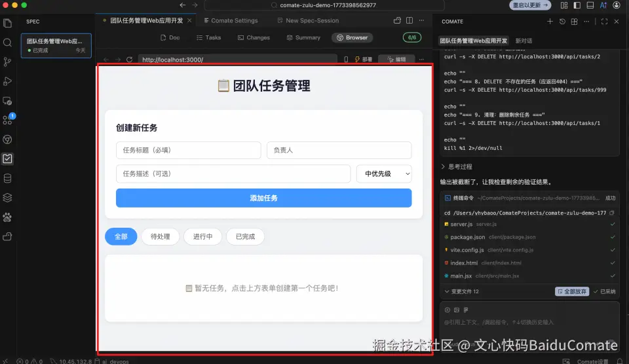Click the localhost:3000 URL bar
This screenshot has height=364, width=629.
237,60
